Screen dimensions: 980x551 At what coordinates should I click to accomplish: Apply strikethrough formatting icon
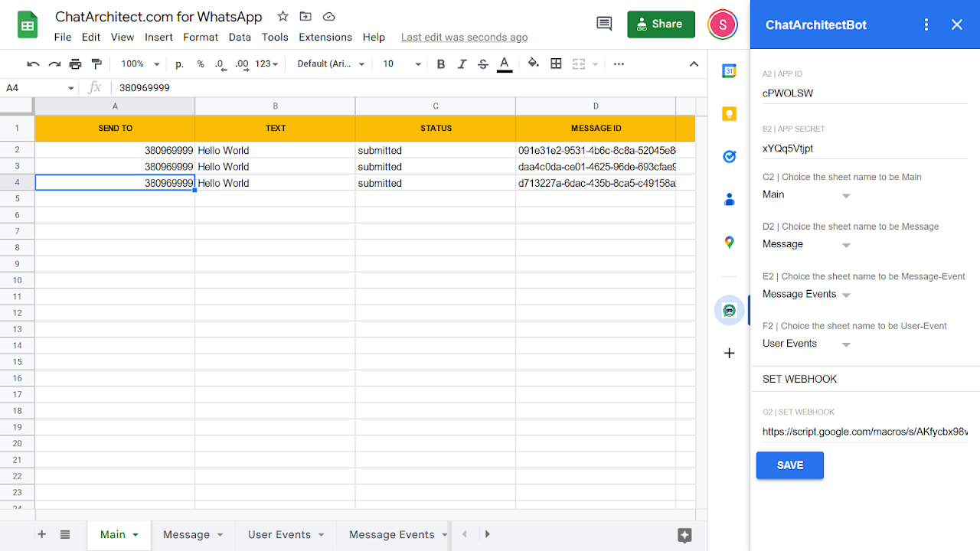483,64
